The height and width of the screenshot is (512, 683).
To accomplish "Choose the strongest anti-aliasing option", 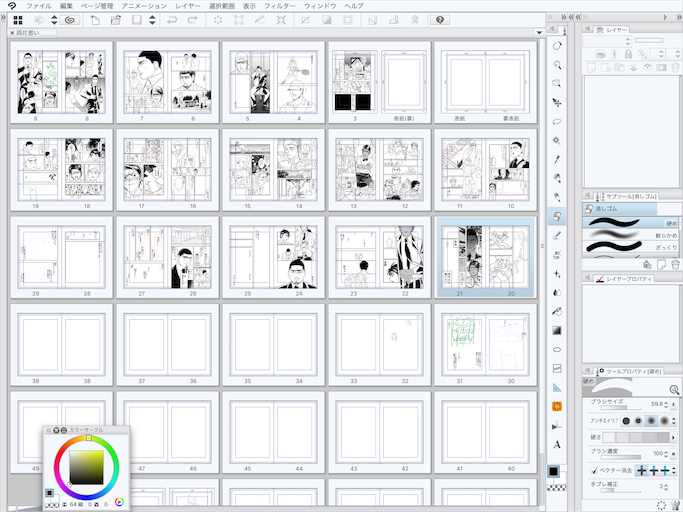I will point(664,421).
